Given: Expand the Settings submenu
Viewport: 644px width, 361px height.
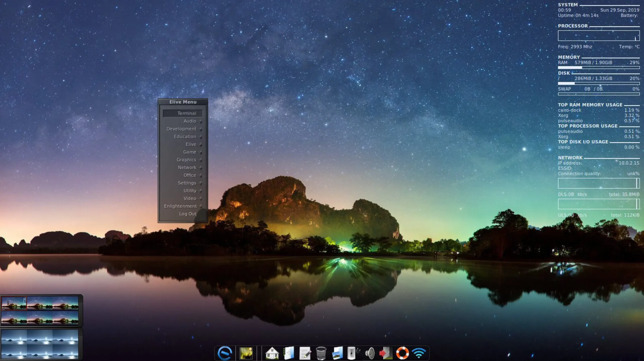Looking at the screenshot, I should (x=187, y=183).
